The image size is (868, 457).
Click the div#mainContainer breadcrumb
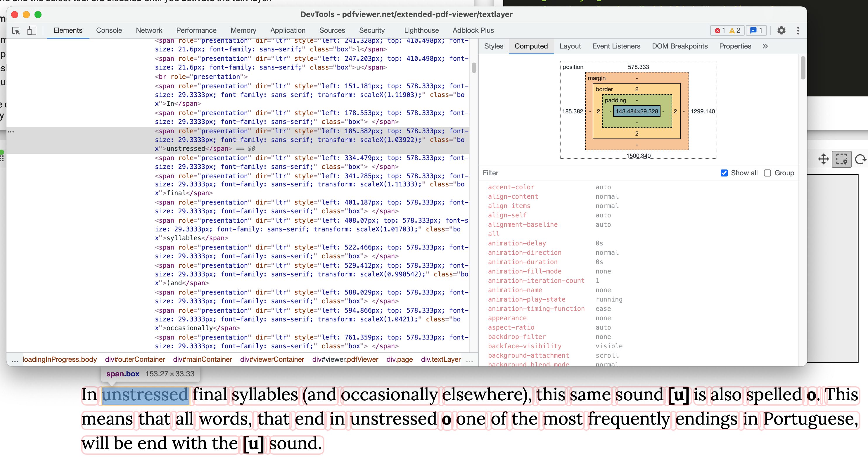pos(202,360)
